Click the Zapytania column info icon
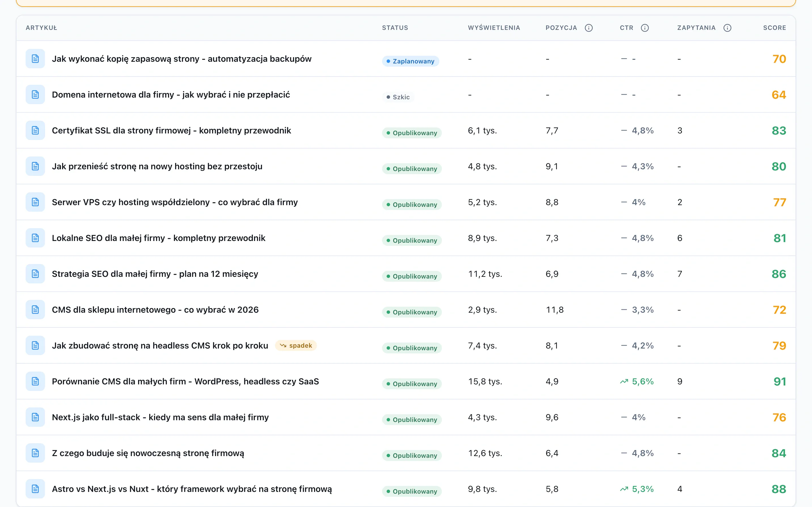The width and height of the screenshot is (812, 507). 727,28
